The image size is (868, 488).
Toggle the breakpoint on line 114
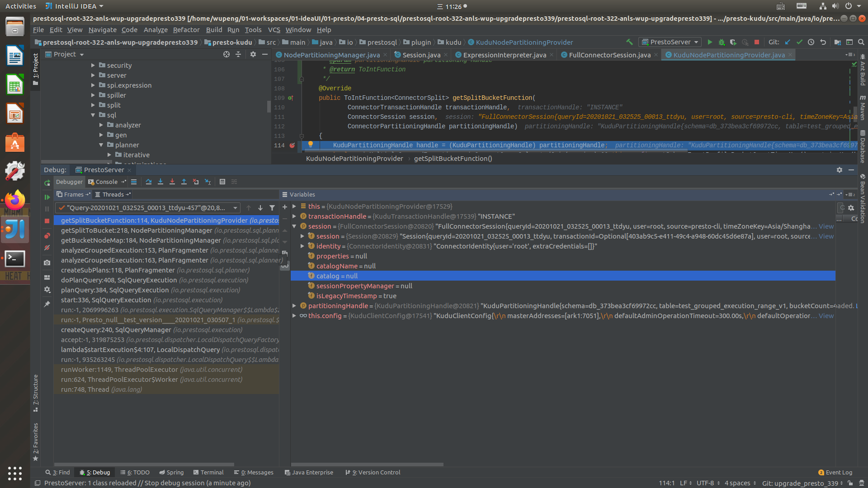[x=292, y=145]
